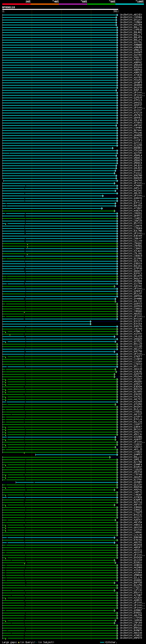Click the '=100char.' scale legend
This screenshot has width=146, height=644.
click(x=111, y=642)
